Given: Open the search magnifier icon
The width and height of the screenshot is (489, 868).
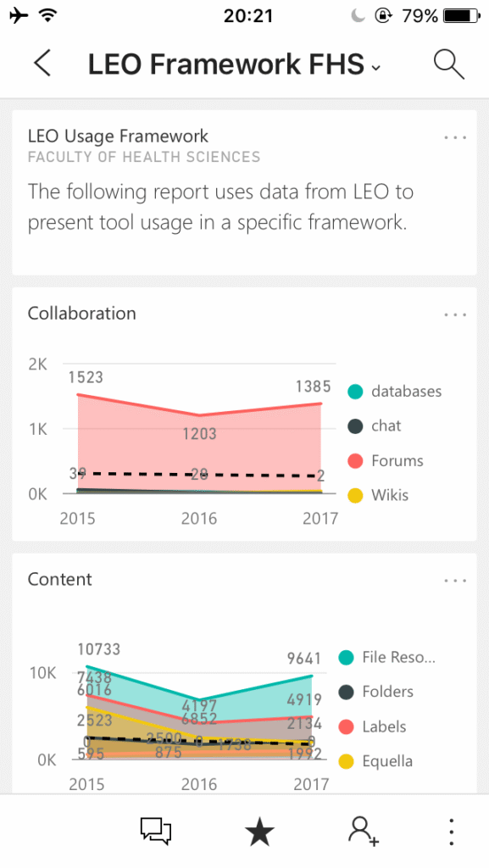Looking at the screenshot, I should [x=448, y=64].
